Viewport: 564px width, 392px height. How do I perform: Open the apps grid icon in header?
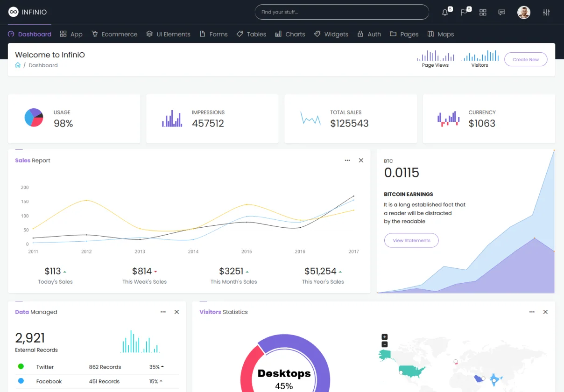point(483,13)
